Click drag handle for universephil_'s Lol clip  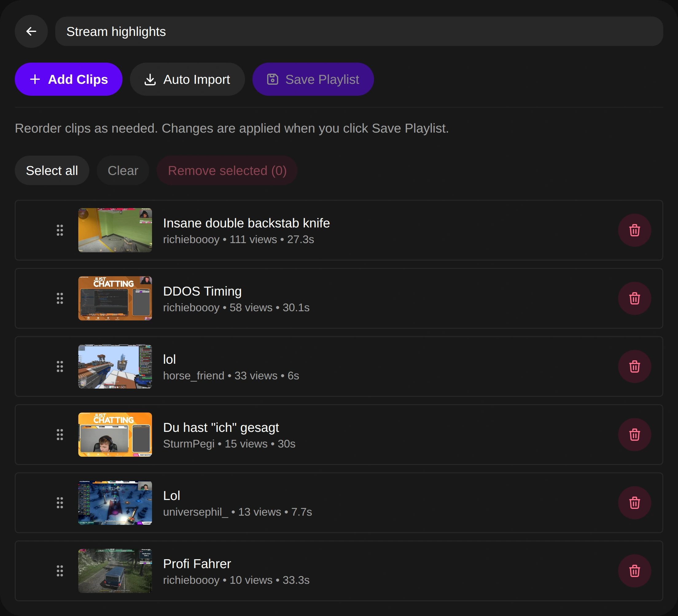point(60,503)
